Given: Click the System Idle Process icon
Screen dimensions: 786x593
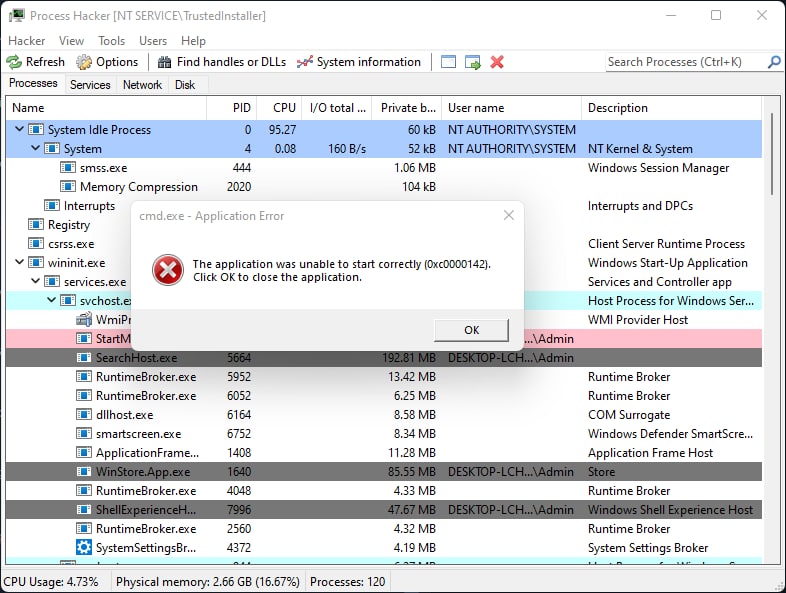Looking at the screenshot, I should [36, 130].
